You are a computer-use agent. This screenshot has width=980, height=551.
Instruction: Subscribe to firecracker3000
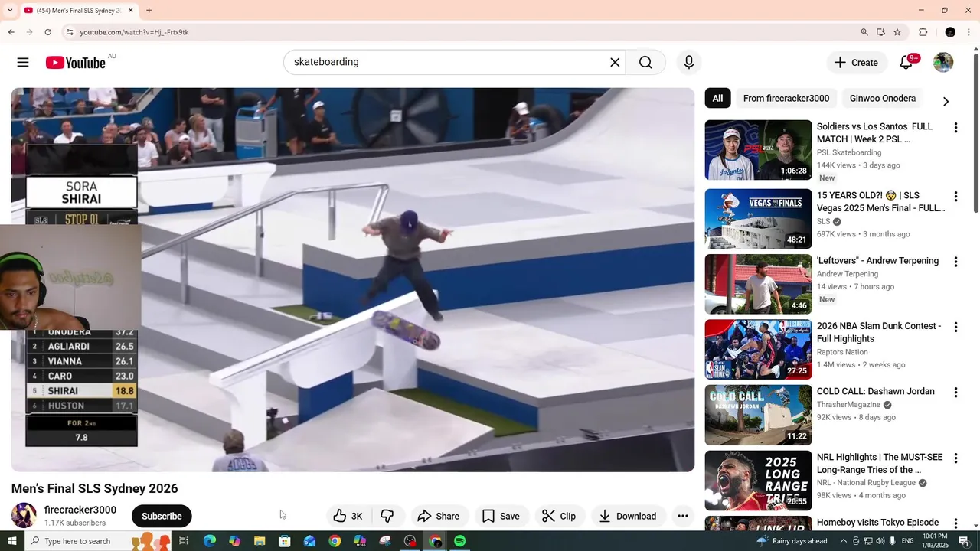[x=162, y=516]
